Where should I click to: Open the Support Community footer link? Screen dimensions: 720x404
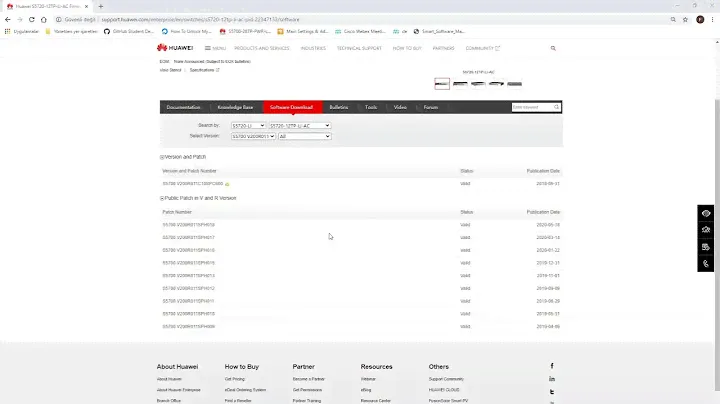pyautogui.click(x=446, y=379)
